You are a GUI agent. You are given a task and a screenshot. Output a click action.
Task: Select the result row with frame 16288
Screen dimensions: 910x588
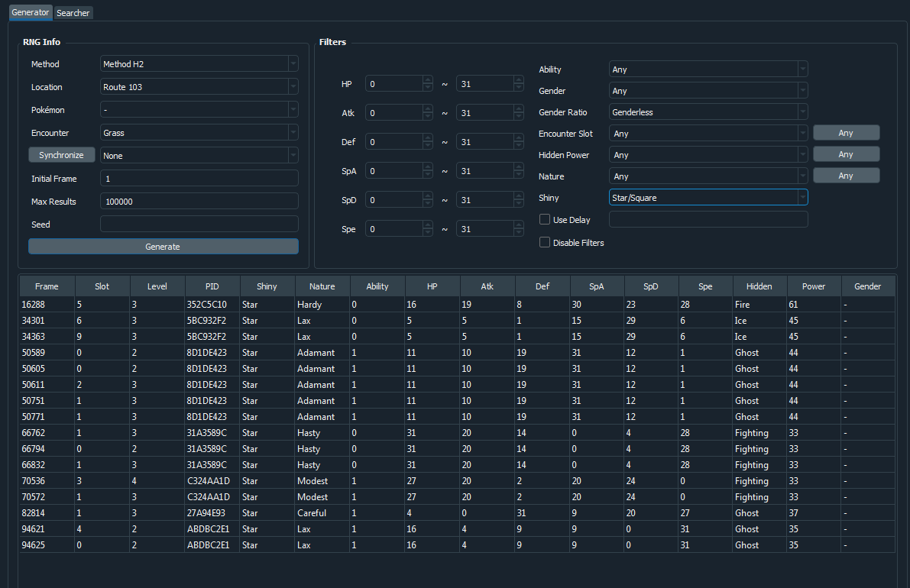point(47,305)
